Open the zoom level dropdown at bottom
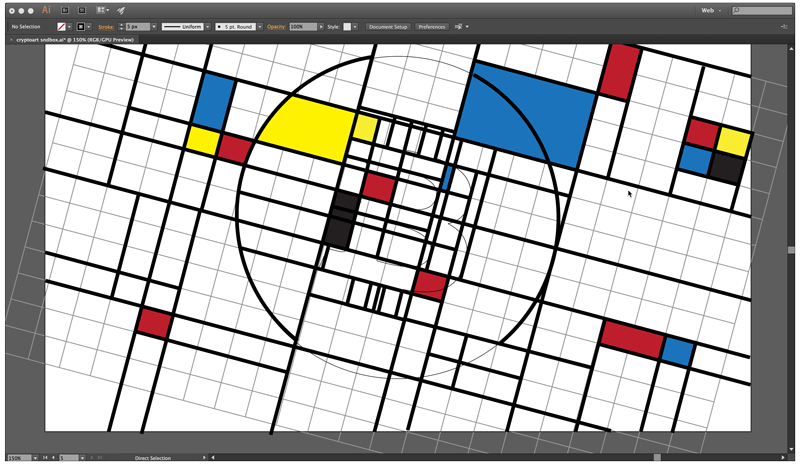The height and width of the screenshot is (466, 800). [35, 458]
